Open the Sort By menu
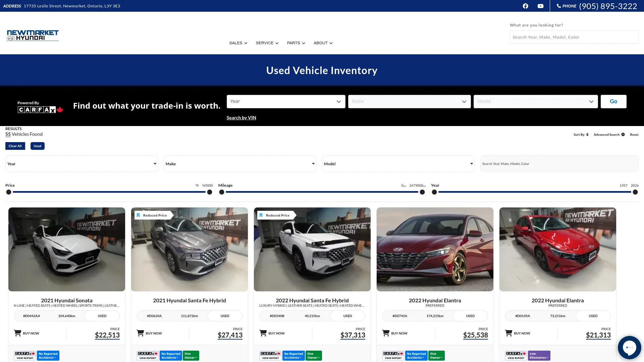This screenshot has width=644, height=362. (581, 135)
